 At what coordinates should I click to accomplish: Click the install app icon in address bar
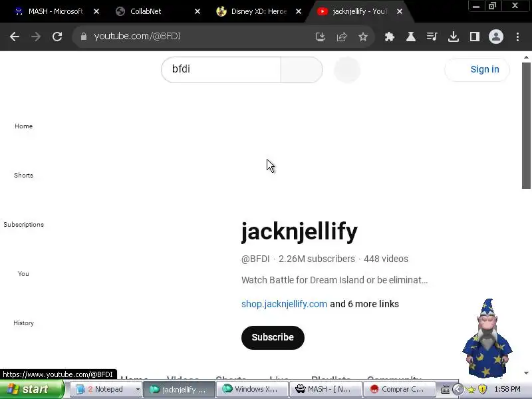click(x=321, y=37)
